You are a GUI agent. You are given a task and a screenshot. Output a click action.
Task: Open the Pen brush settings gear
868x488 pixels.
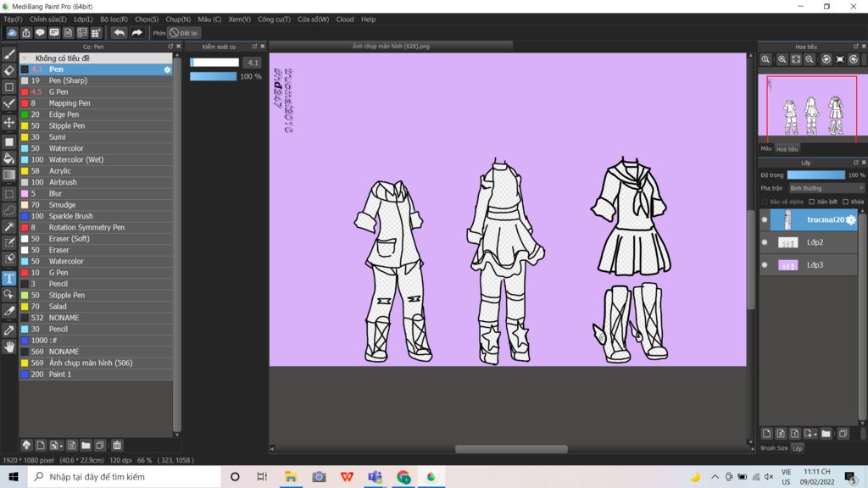pos(167,69)
